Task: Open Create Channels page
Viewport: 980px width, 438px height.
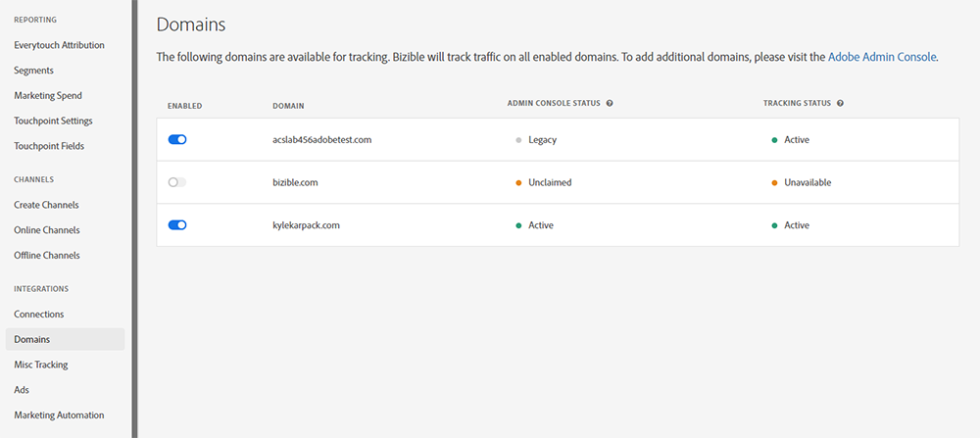Action: [46, 205]
